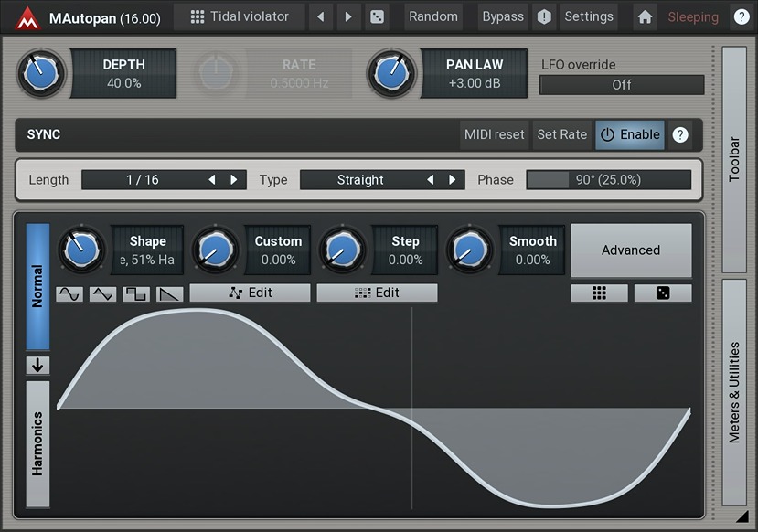Open the shape presets grid button
The width and height of the screenshot is (758, 532).
(x=599, y=293)
